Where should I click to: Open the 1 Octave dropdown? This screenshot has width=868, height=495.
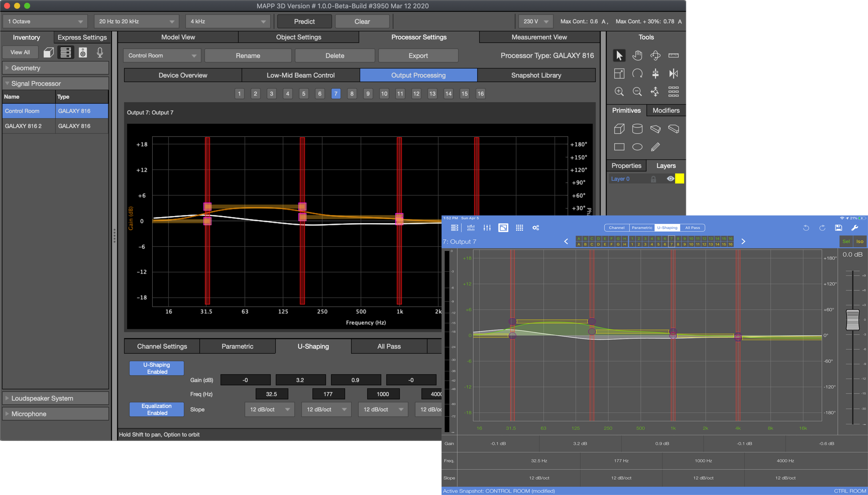pyautogui.click(x=45, y=22)
